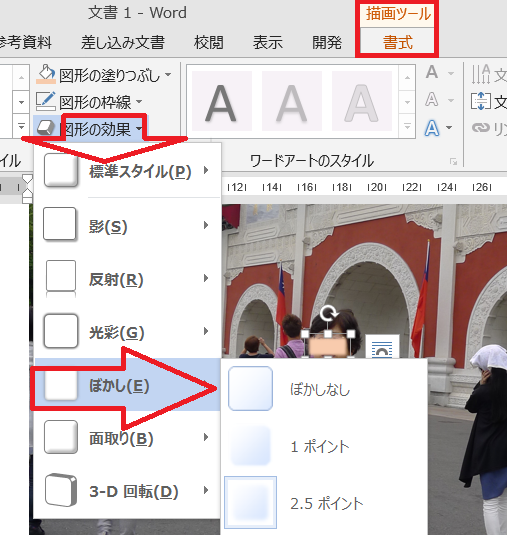The image size is (507, 535).
Task: Click the text direction icon
Action: pyautogui.click(x=481, y=74)
